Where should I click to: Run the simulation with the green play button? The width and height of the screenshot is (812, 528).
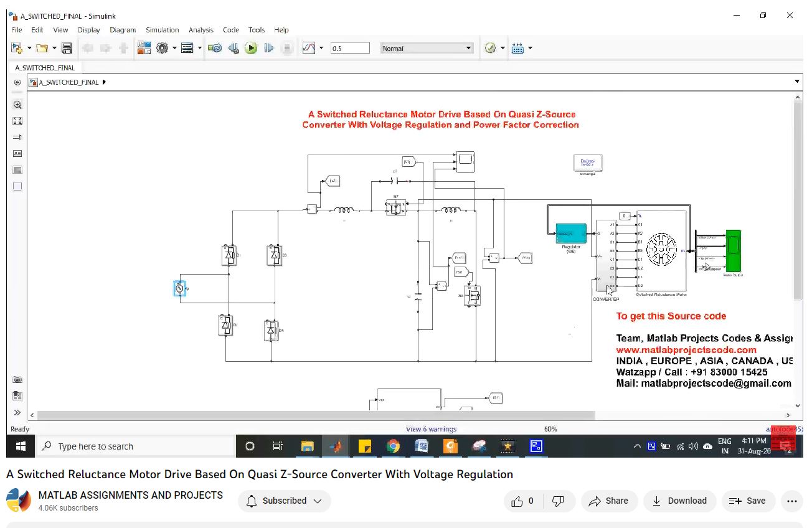[251, 48]
